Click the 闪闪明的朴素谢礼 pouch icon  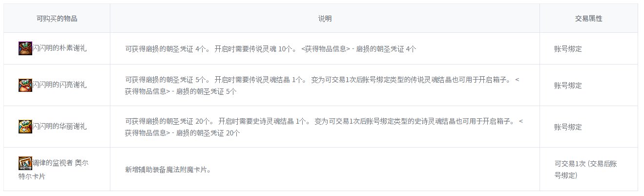[x=25, y=48]
